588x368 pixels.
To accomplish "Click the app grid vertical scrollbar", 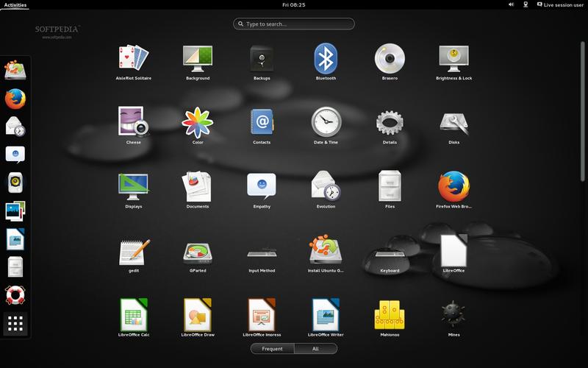I will 582,113.
